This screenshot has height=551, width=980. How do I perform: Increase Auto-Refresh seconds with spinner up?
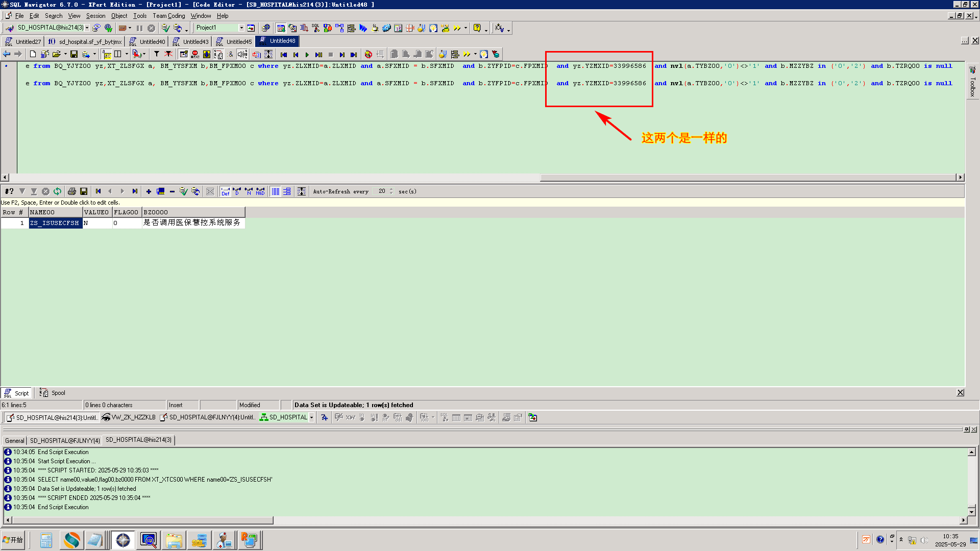[x=391, y=189]
